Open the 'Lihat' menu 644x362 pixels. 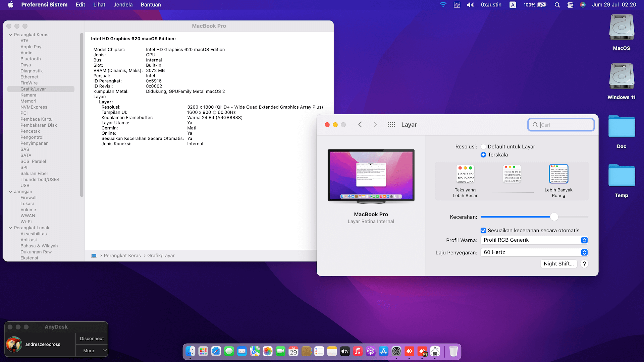[x=99, y=5]
